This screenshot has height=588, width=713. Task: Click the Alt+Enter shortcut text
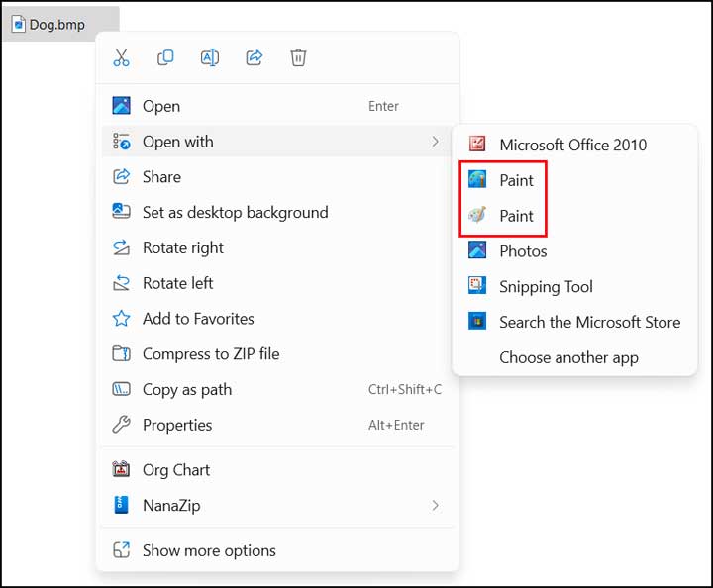point(396,425)
